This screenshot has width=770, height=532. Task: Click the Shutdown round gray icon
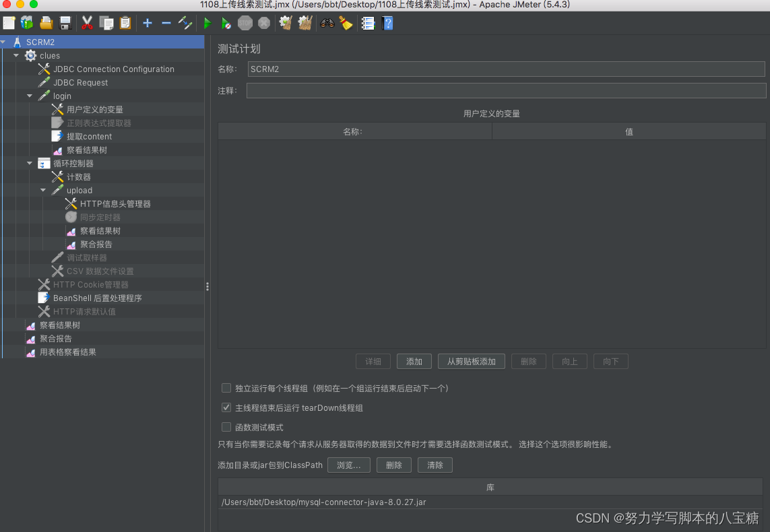point(264,23)
